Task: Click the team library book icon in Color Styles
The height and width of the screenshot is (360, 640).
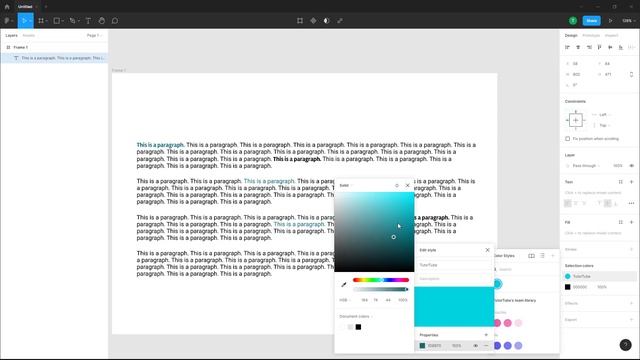Action: pos(531,256)
